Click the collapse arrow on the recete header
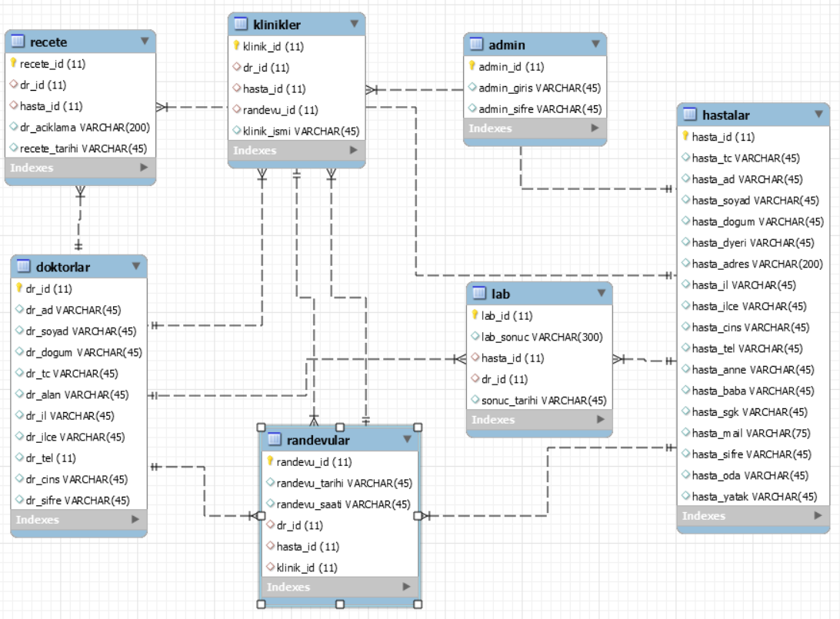The image size is (840, 619). click(143, 42)
